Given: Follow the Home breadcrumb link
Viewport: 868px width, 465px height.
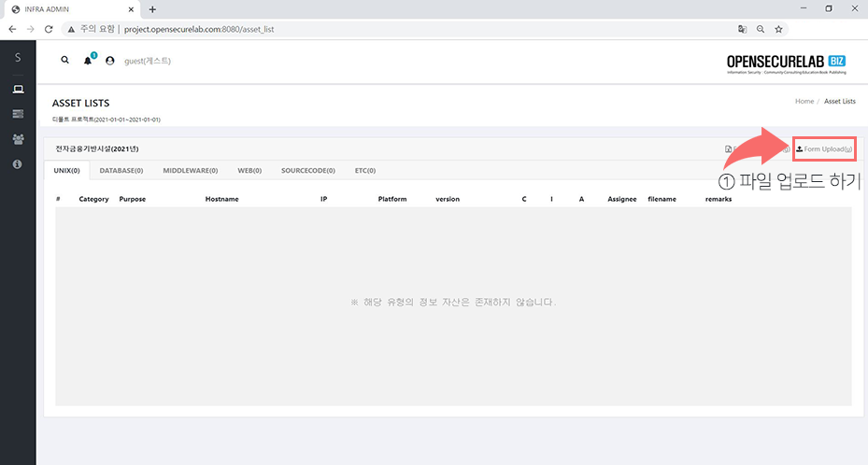Looking at the screenshot, I should pos(804,101).
